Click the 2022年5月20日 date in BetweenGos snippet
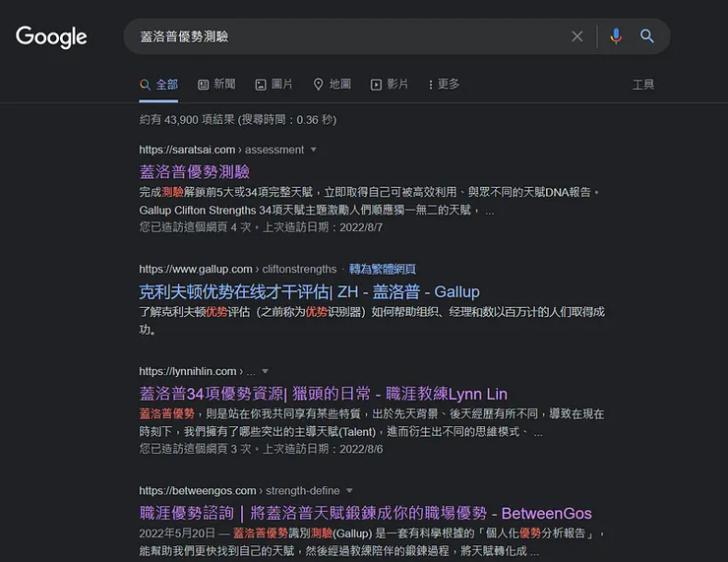This screenshot has width=728, height=562. coord(177,533)
